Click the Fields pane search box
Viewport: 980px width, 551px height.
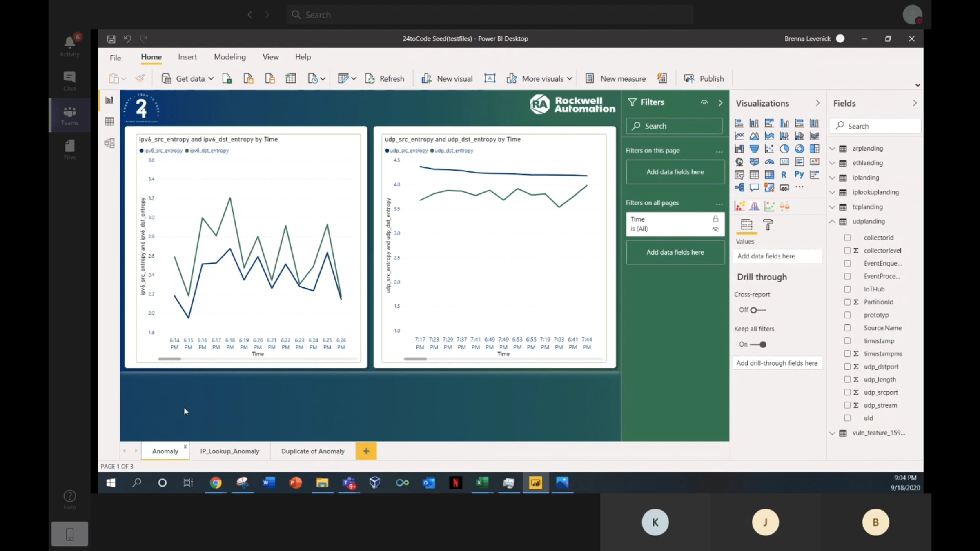tap(875, 126)
